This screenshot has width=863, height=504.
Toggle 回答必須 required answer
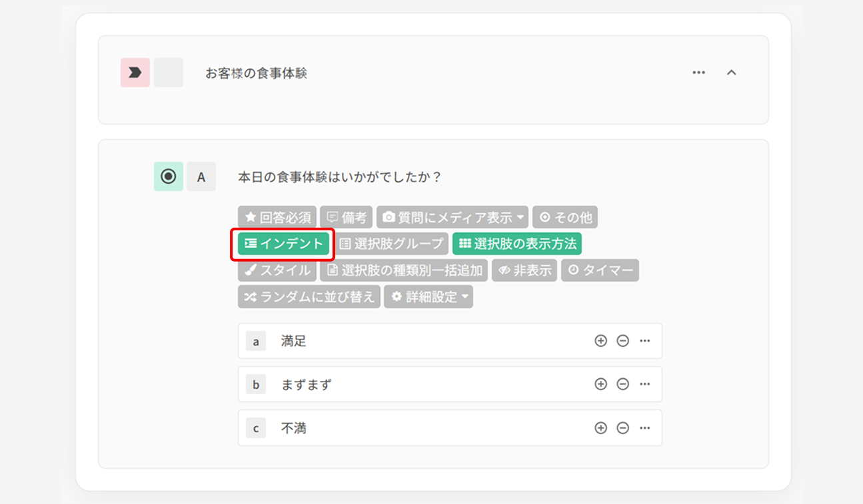[277, 217]
